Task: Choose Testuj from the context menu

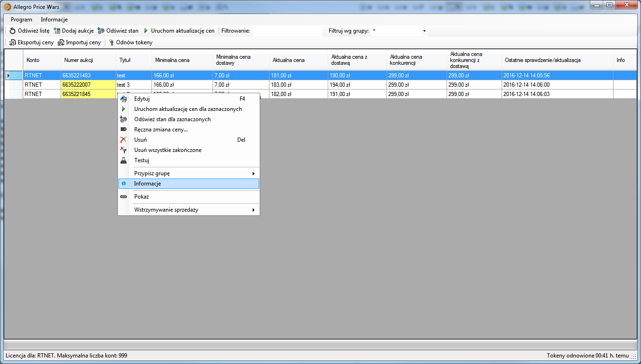Action: point(189,160)
